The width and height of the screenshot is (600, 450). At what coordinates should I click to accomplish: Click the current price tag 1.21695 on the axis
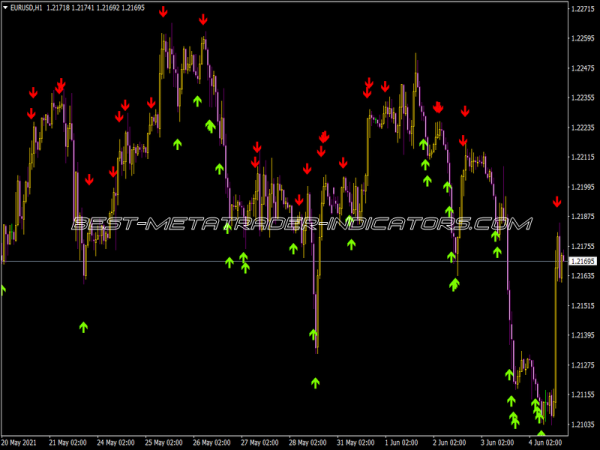pyautogui.click(x=581, y=262)
